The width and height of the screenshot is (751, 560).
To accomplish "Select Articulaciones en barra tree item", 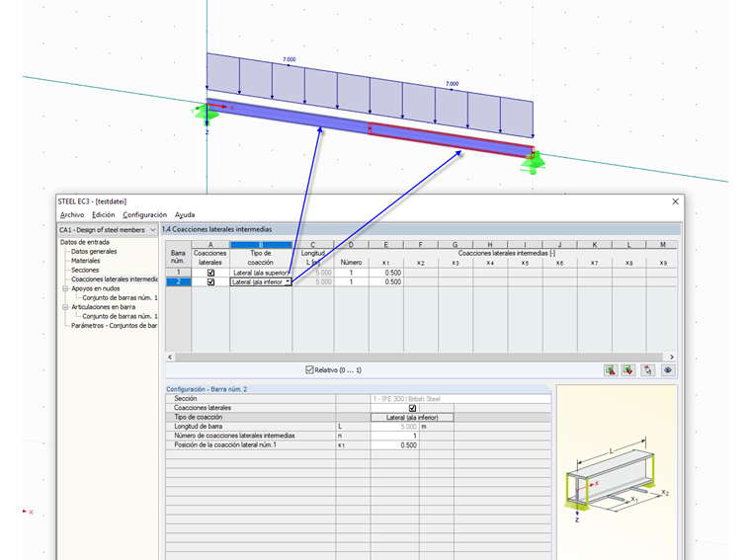I will point(103,307).
